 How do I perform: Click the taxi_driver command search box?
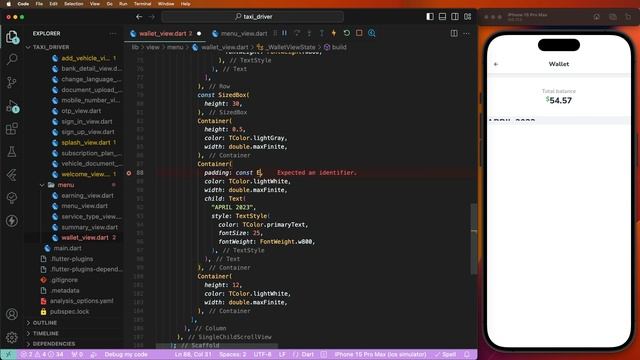[x=253, y=17]
